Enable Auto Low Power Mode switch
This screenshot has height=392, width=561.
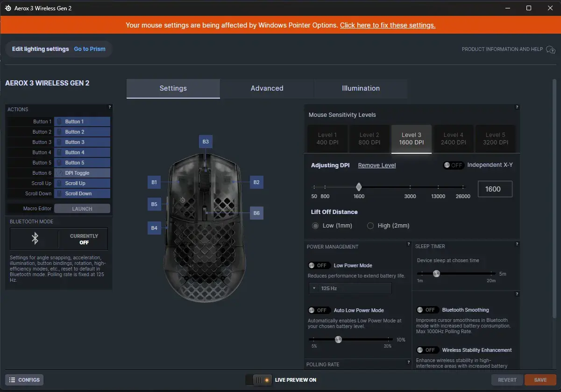tap(319, 310)
